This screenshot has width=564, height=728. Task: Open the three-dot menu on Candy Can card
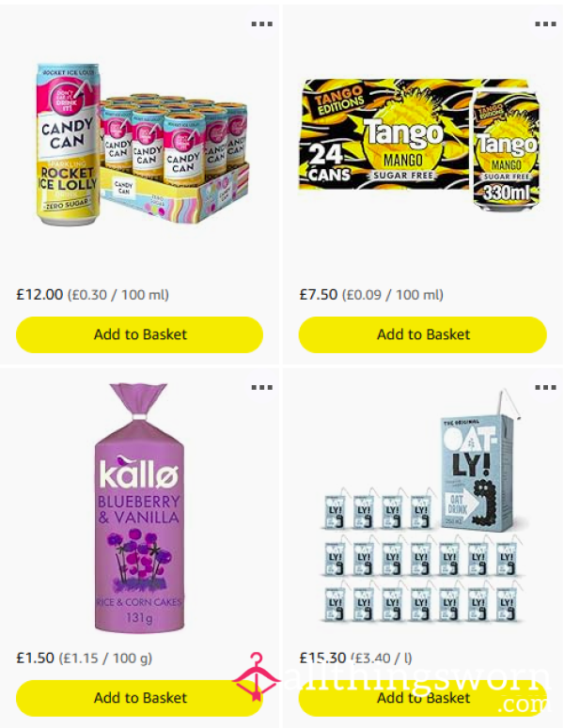click(x=261, y=23)
